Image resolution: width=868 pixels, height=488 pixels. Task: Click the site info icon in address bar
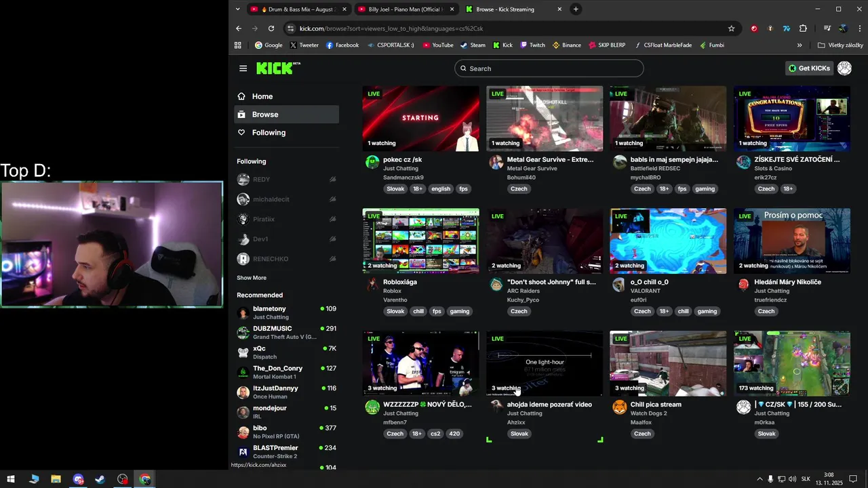pos(291,28)
